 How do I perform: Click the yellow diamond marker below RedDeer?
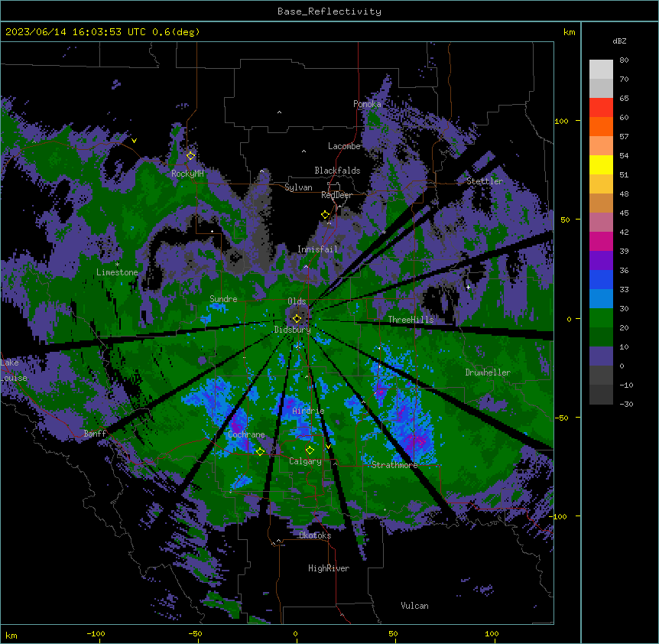click(x=326, y=215)
